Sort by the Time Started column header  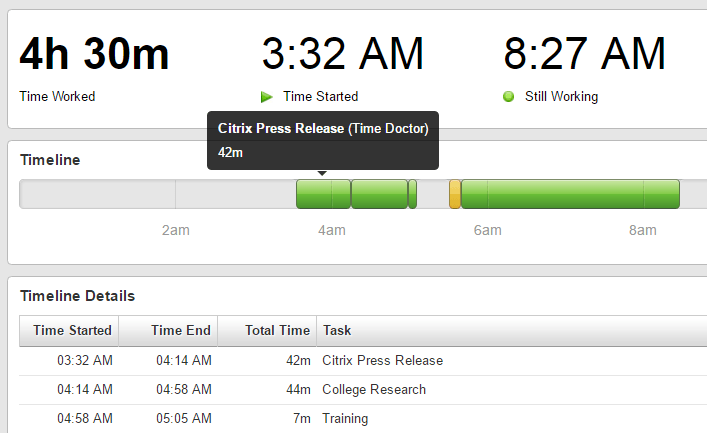tap(69, 330)
